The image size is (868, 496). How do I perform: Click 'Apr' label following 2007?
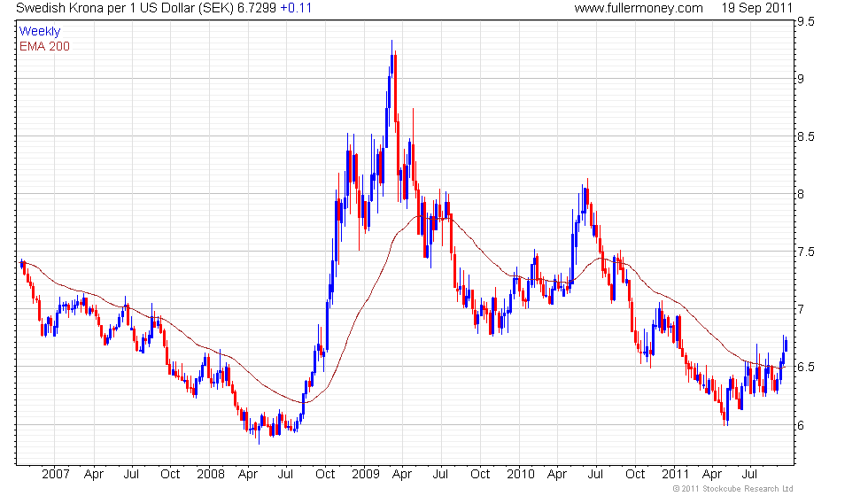[x=94, y=475]
